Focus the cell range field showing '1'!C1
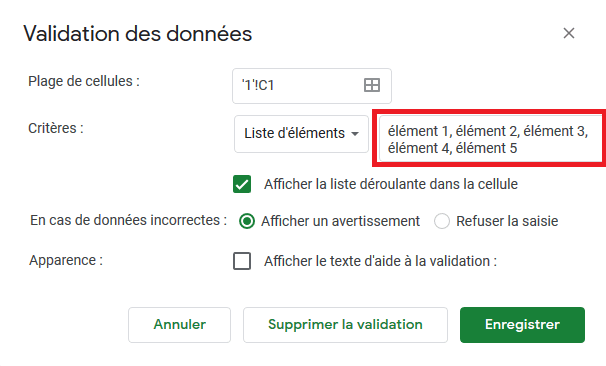 pos(312,86)
